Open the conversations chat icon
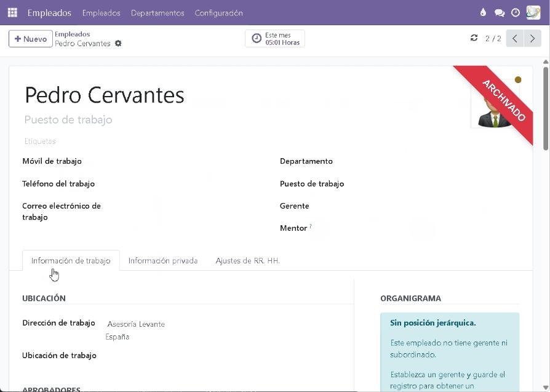The width and height of the screenshot is (550, 392). [x=499, y=13]
